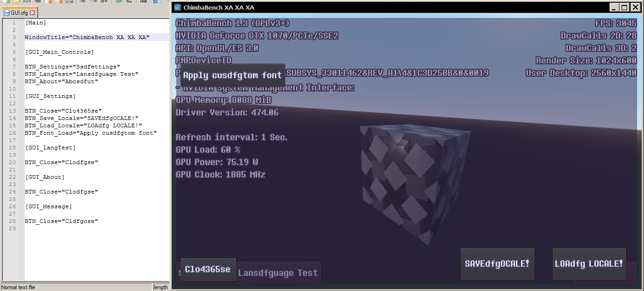Click the length field in the status bar
This screenshot has height=291, width=644.
[x=161, y=287]
